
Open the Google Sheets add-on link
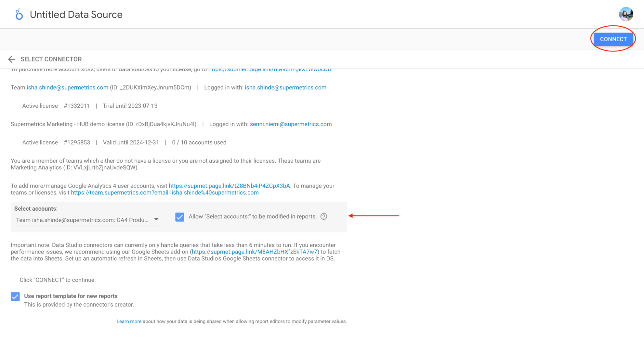click(x=254, y=252)
